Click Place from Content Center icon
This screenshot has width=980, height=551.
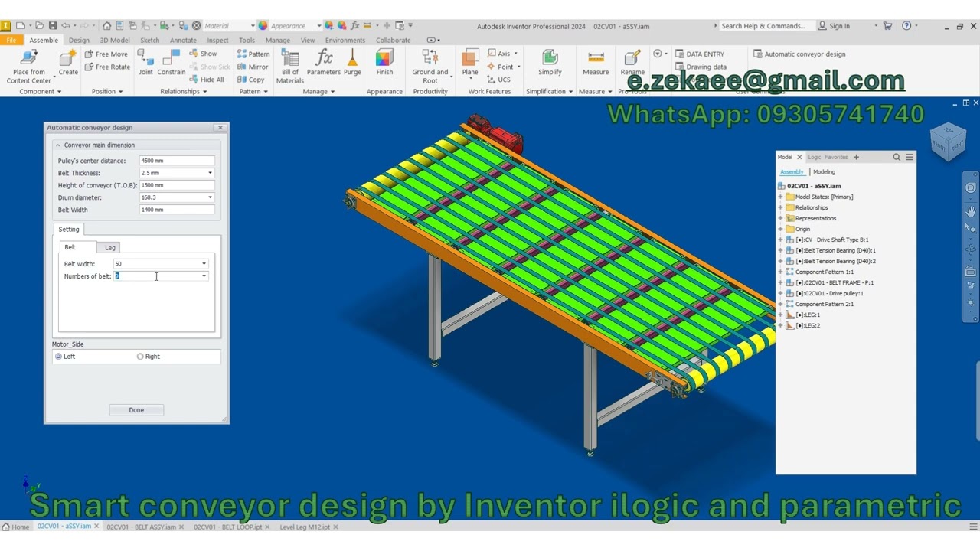pyautogui.click(x=29, y=59)
